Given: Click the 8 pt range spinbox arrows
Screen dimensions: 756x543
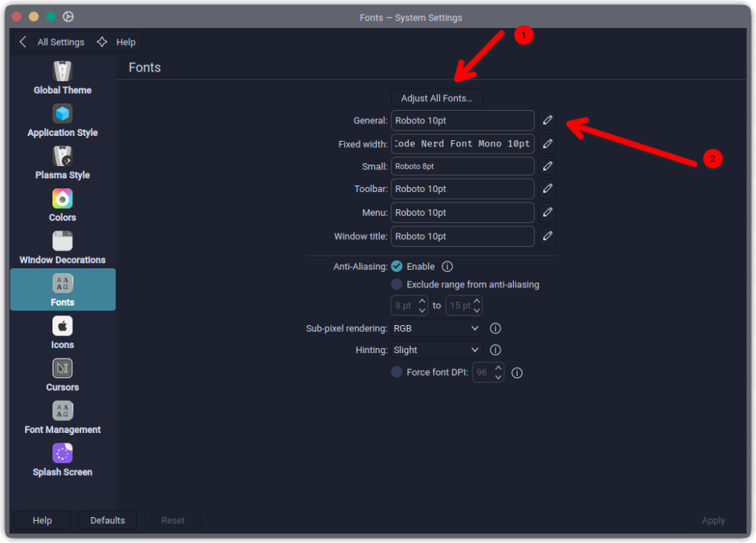Looking at the screenshot, I should pos(422,305).
